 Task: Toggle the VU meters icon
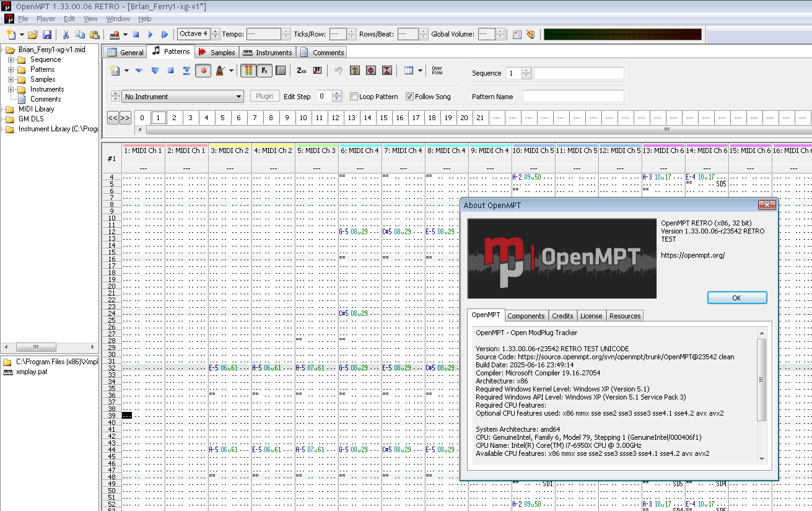coord(248,71)
